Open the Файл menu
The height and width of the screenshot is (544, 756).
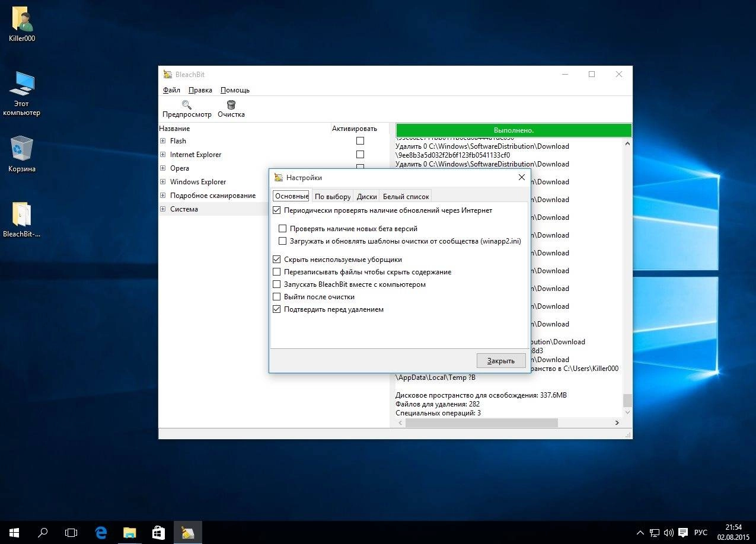171,90
